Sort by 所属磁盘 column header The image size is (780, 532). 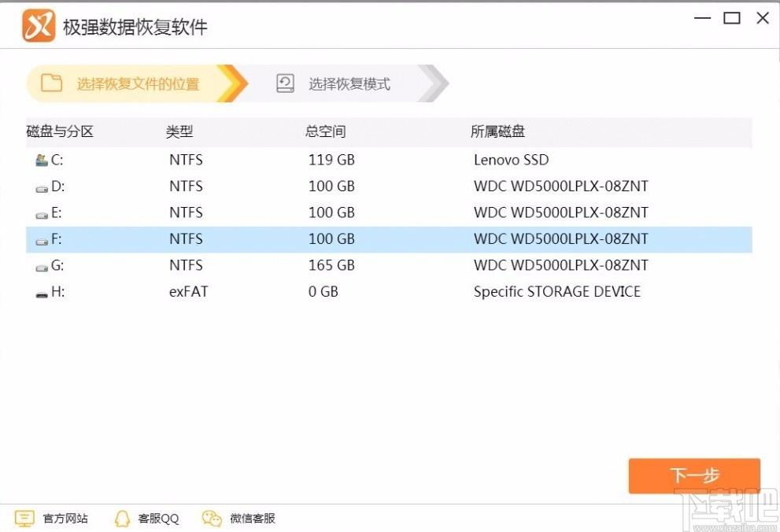point(497,131)
